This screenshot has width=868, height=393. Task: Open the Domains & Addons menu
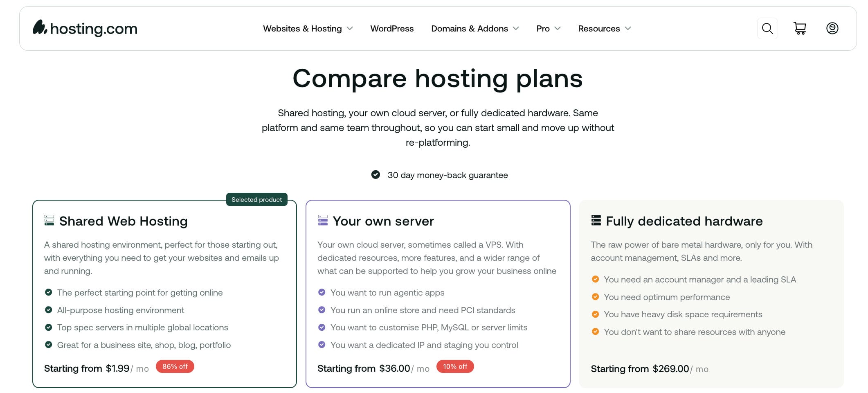coord(470,29)
